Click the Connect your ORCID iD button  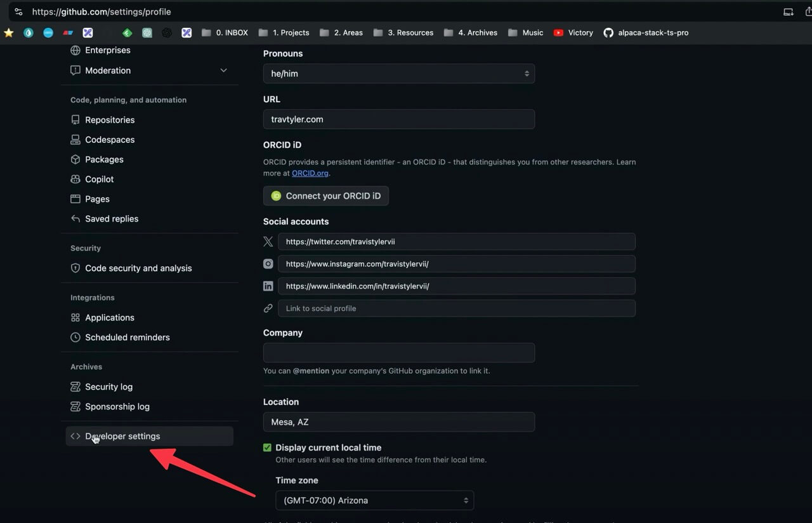click(x=325, y=195)
